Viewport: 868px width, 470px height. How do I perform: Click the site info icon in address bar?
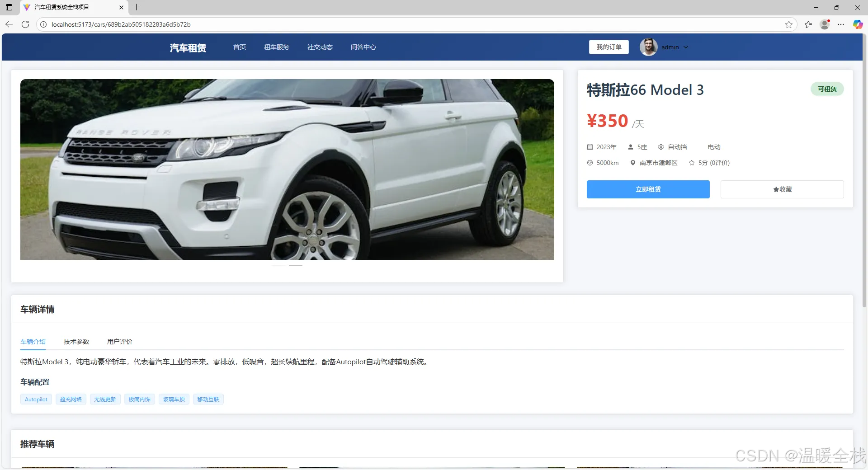point(43,24)
